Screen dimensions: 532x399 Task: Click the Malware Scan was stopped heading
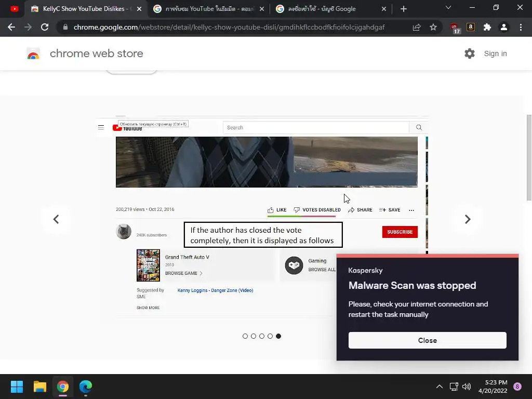[412, 286]
